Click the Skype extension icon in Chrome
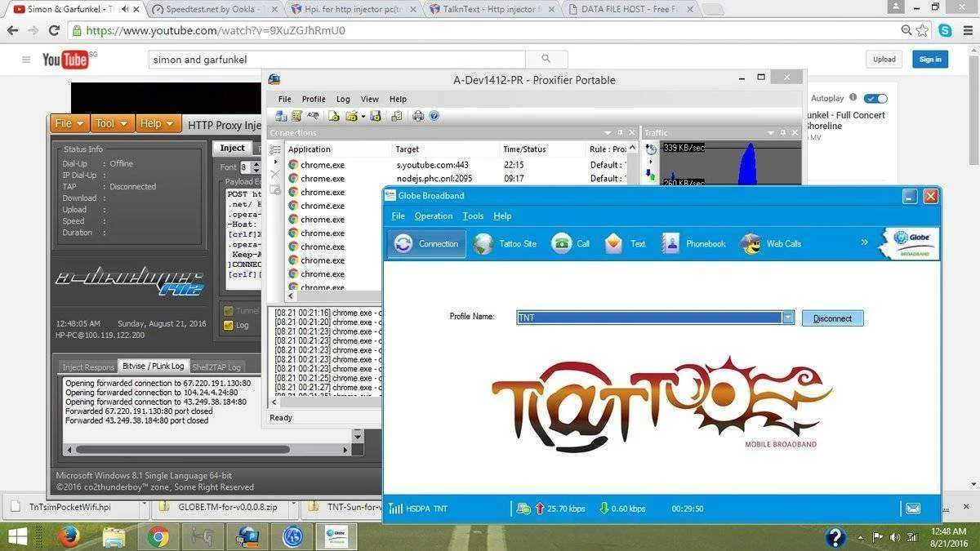 (946, 30)
